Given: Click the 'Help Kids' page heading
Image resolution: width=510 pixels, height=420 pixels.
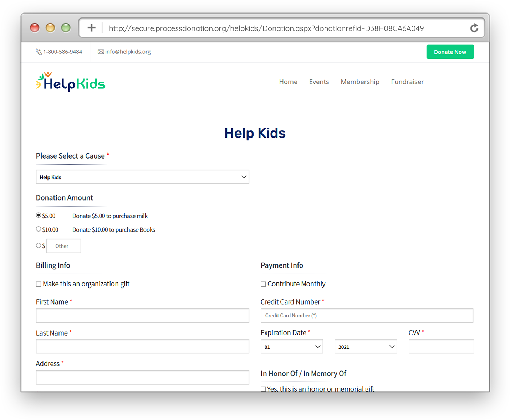Looking at the screenshot, I should pyautogui.click(x=255, y=133).
